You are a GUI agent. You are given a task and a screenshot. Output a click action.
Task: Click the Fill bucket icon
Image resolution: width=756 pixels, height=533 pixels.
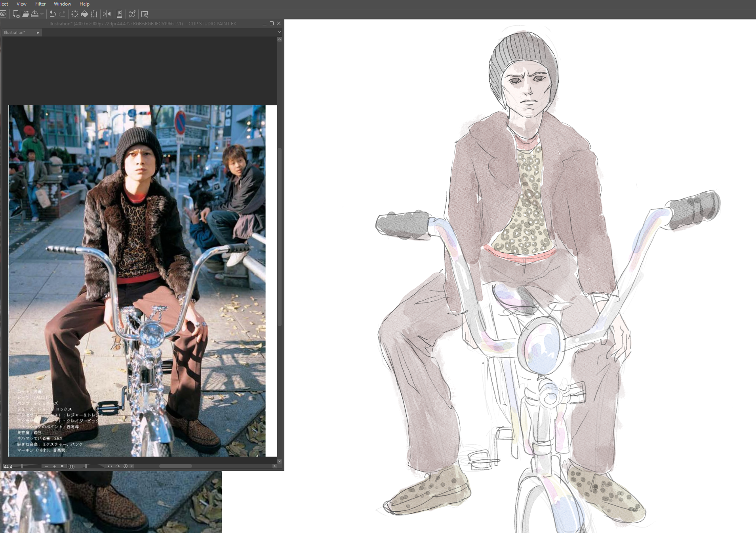(x=84, y=14)
